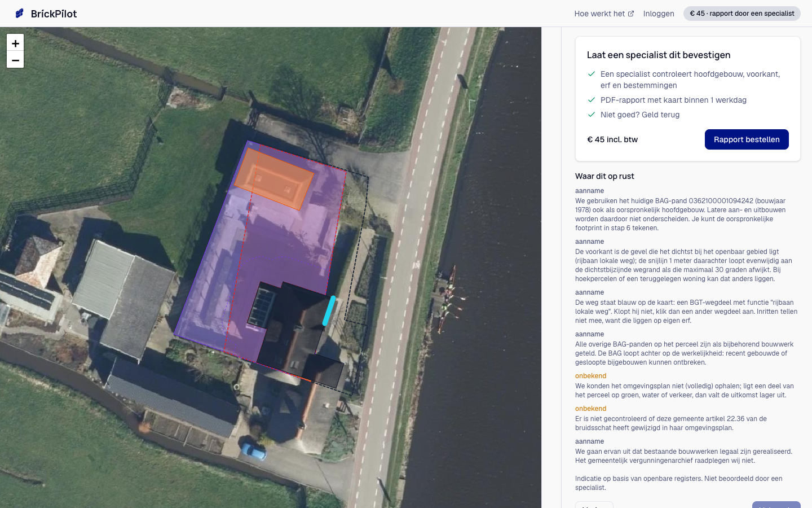Click the paragraph mentioning BAG-pand 0362100001094242
This screenshot has width=812, height=508.
tap(681, 214)
